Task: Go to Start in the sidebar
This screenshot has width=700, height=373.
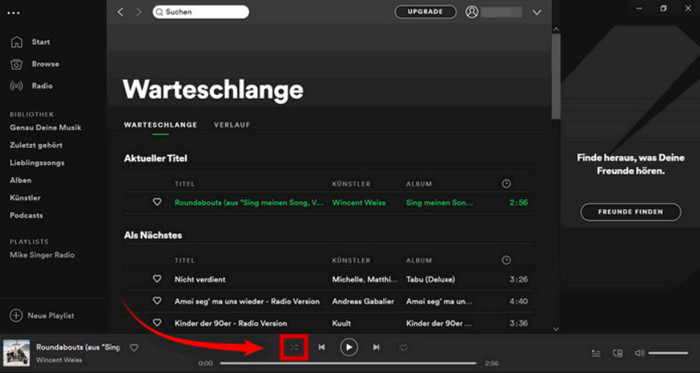Action: [x=41, y=42]
